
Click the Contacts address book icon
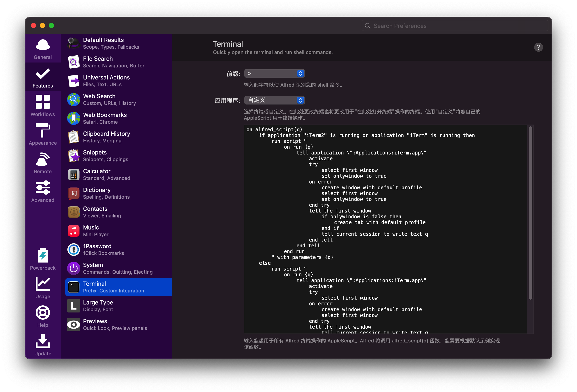[73, 212]
